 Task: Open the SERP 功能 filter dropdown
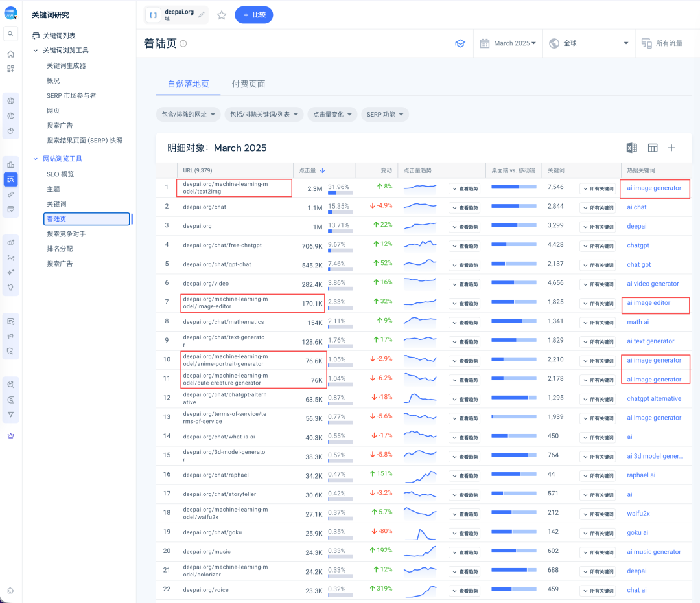pos(385,115)
